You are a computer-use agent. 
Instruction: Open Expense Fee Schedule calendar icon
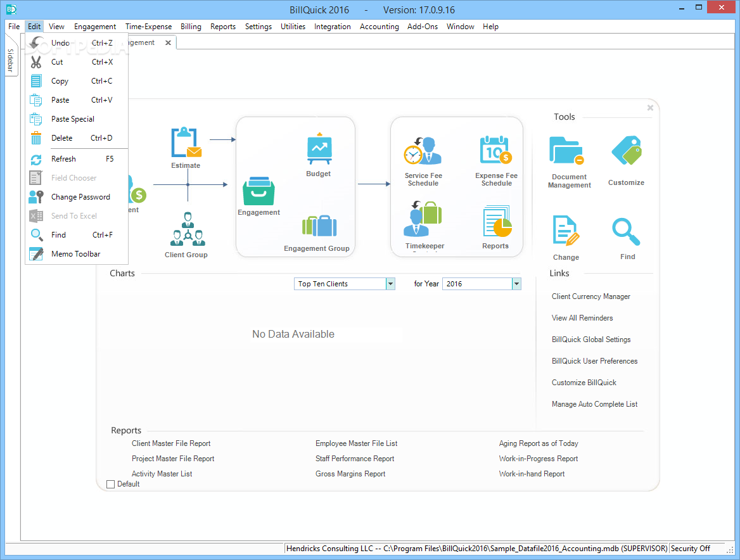pyautogui.click(x=495, y=150)
